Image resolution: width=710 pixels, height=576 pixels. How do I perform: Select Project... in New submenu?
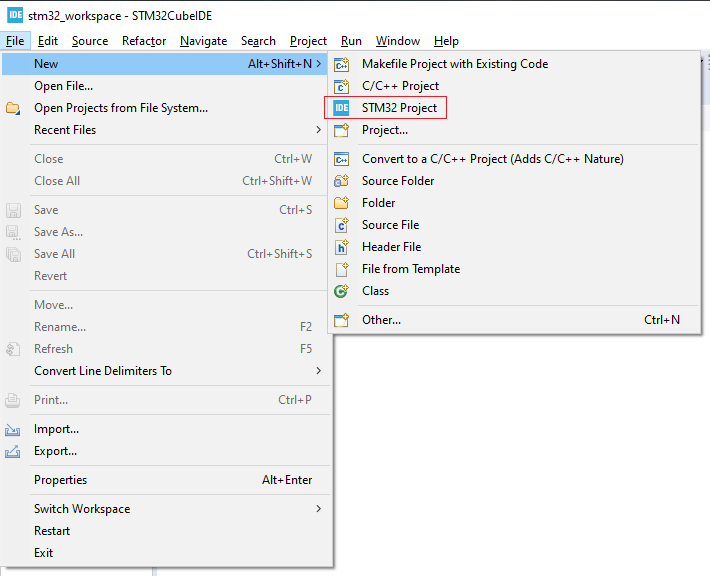514,130
